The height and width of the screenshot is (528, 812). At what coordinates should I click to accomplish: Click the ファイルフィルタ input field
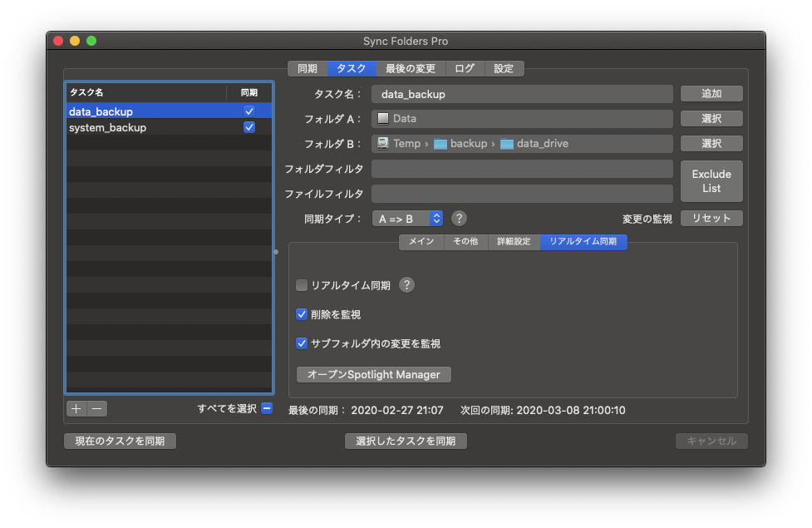pyautogui.click(x=522, y=194)
